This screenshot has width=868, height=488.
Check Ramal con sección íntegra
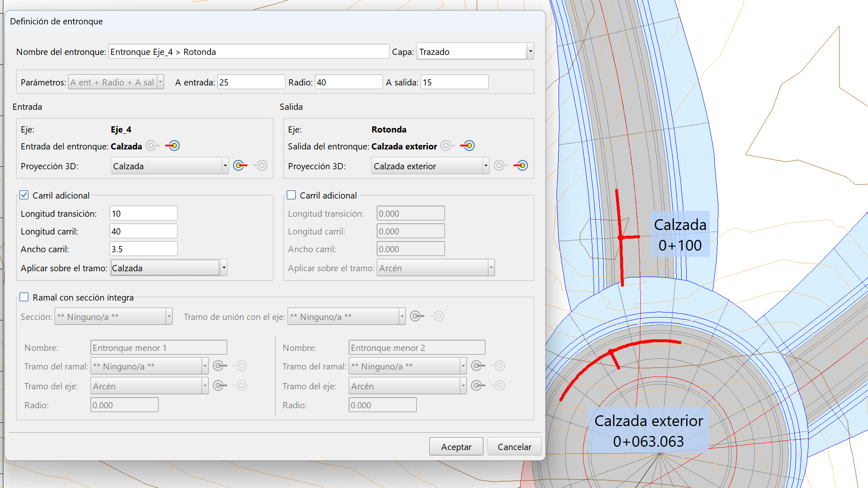(24, 297)
